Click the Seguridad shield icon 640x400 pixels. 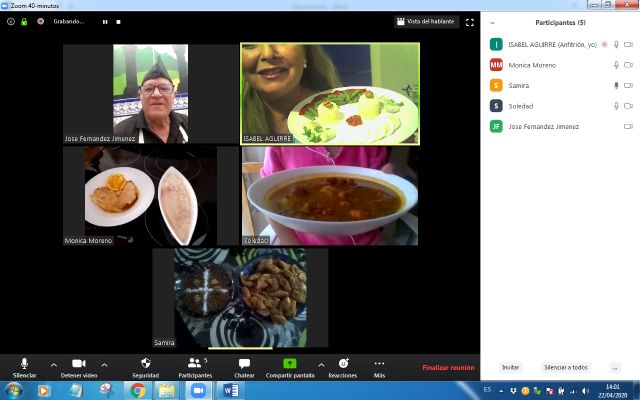[x=145, y=364]
